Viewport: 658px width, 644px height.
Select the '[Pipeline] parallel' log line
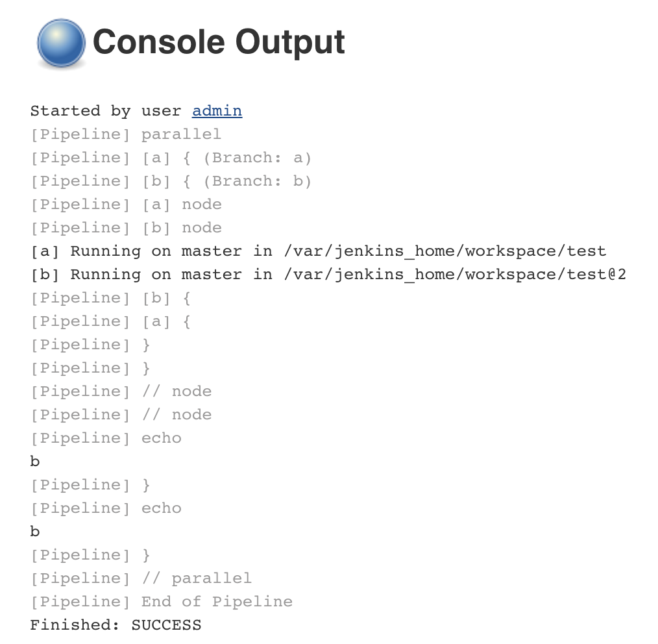pos(126,134)
